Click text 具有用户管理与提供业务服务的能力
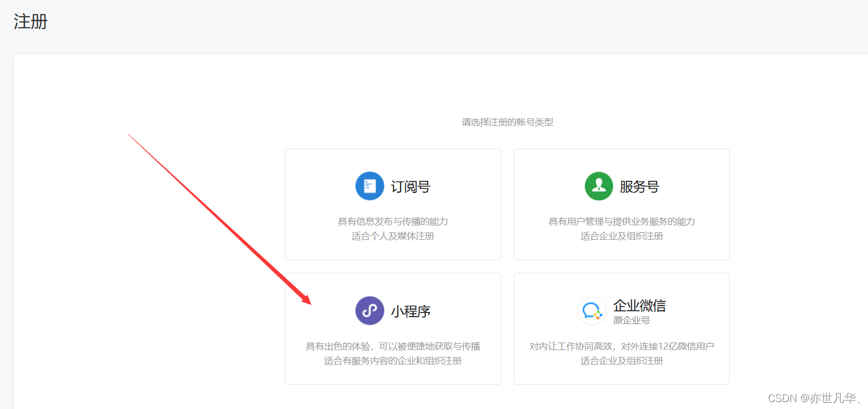Image resolution: width=868 pixels, height=409 pixels. (622, 221)
